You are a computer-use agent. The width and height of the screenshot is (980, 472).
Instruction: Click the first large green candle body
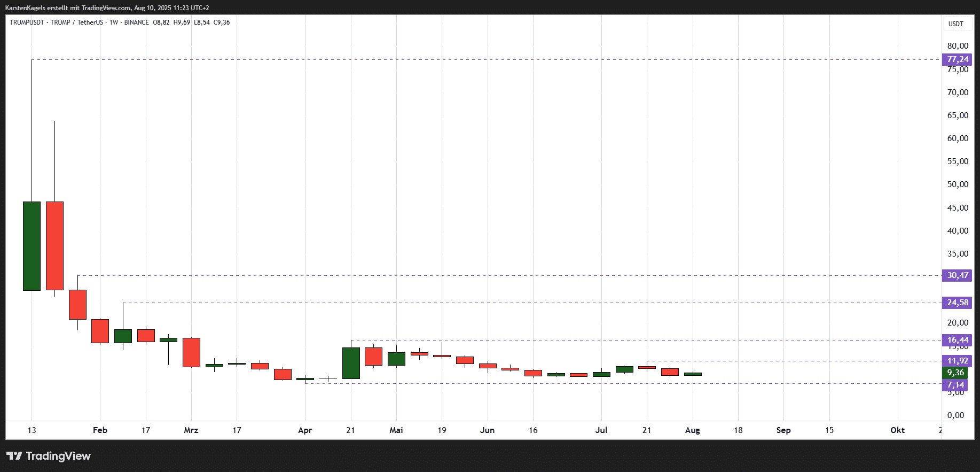(x=32, y=246)
